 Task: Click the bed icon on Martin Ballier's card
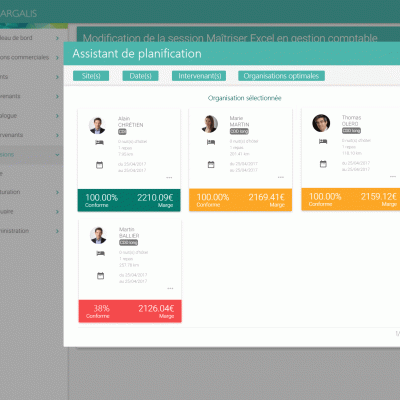point(100,253)
